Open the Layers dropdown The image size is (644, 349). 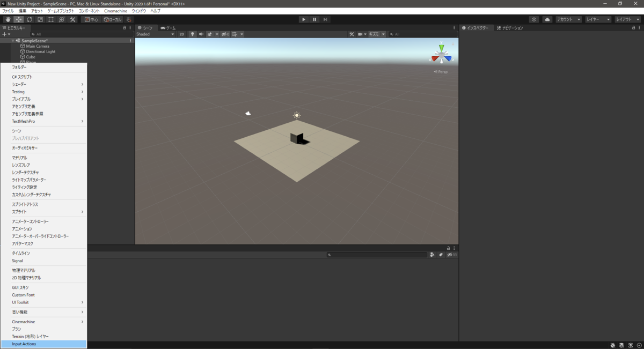click(598, 19)
